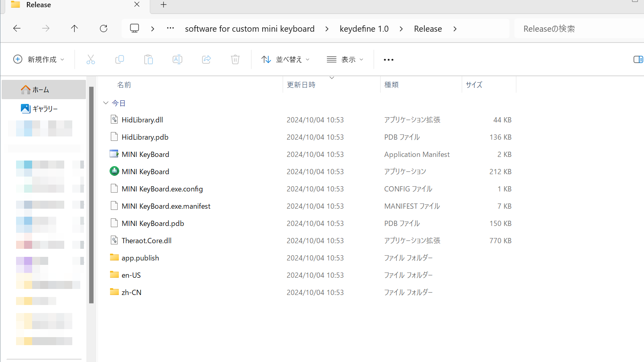Open the 並べ替え sort dropdown
The height and width of the screenshot is (362, 644).
pyautogui.click(x=285, y=59)
